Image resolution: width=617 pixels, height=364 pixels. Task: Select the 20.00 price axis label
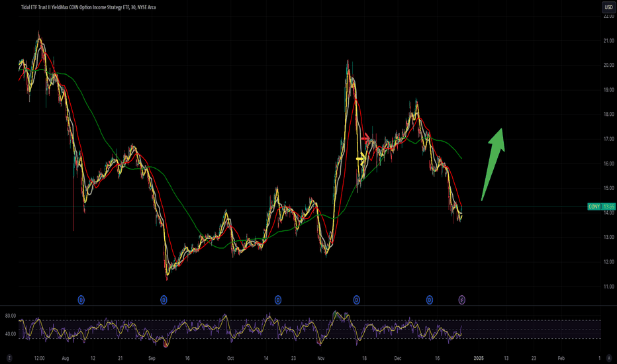609,66
